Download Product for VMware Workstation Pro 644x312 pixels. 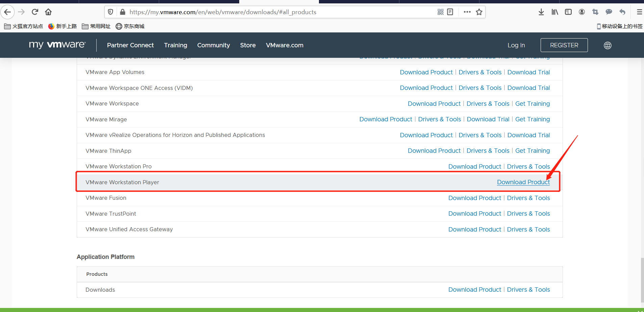[475, 167]
